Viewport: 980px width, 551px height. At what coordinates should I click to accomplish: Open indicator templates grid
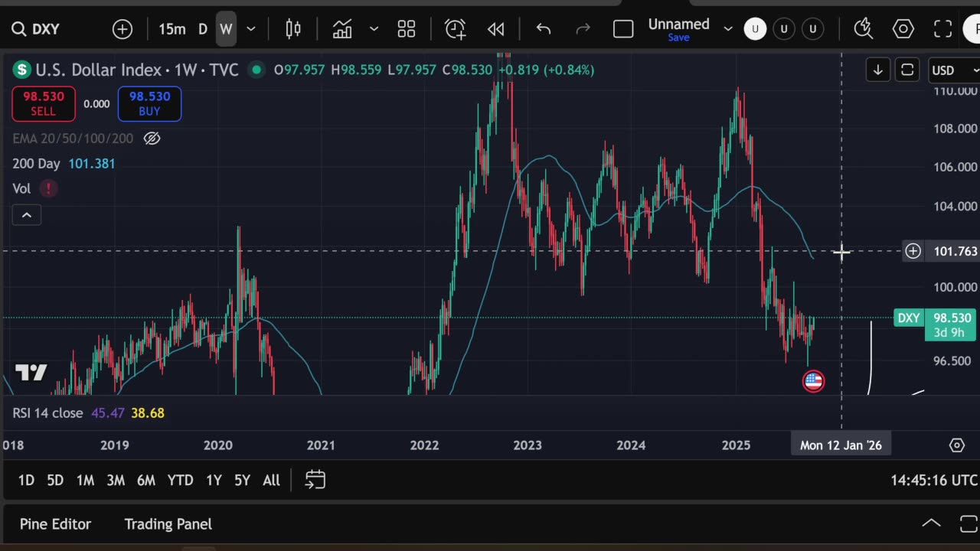[x=407, y=29]
